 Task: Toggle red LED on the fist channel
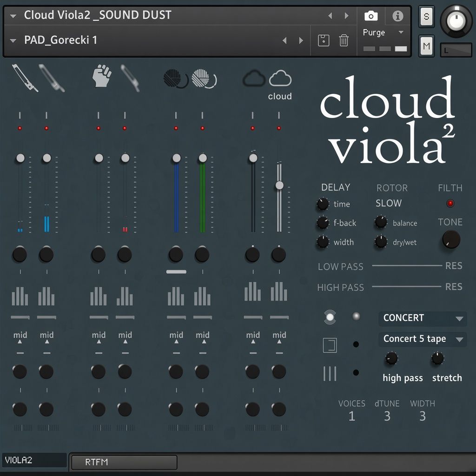[x=99, y=128]
